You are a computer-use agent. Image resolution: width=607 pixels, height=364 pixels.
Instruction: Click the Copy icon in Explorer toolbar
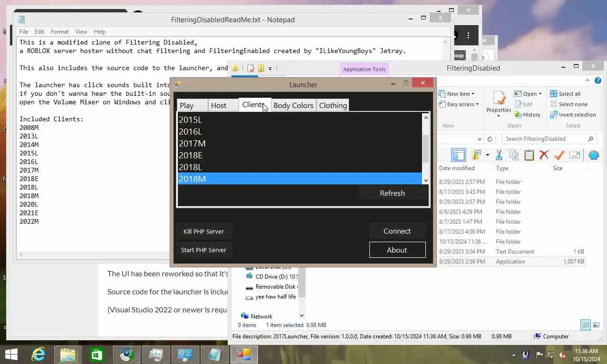(x=514, y=155)
